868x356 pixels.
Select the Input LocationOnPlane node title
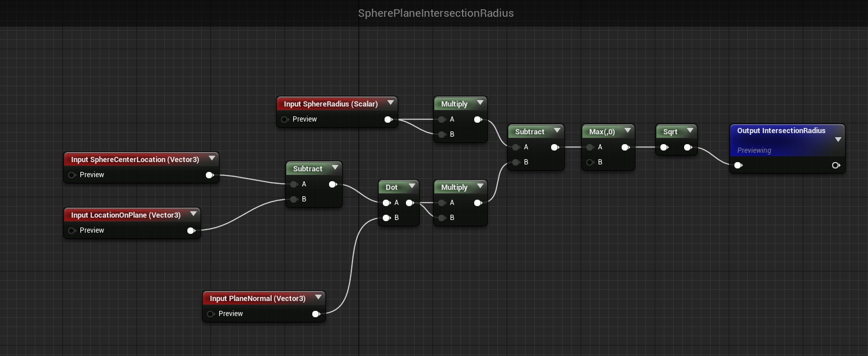click(x=125, y=215)
